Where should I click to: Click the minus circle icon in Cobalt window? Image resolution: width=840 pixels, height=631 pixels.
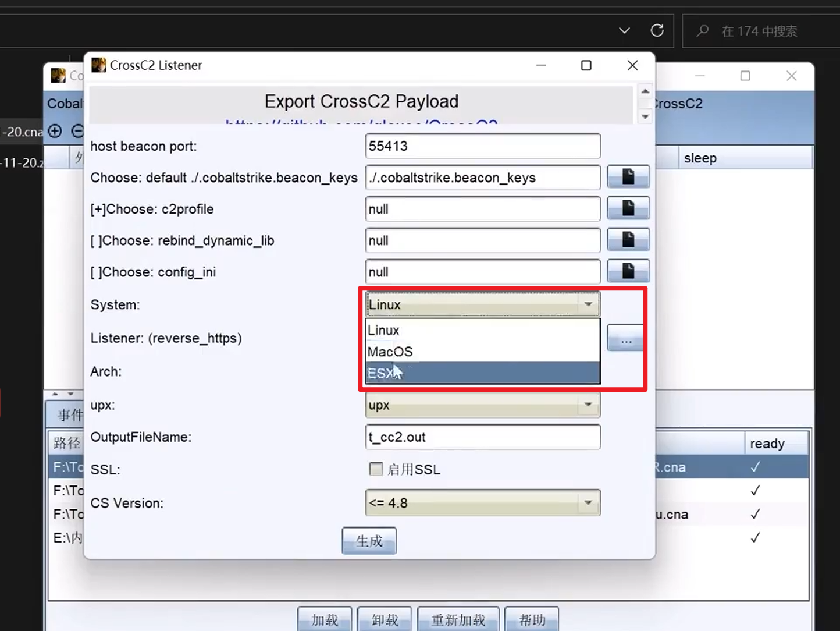(77, 131)
